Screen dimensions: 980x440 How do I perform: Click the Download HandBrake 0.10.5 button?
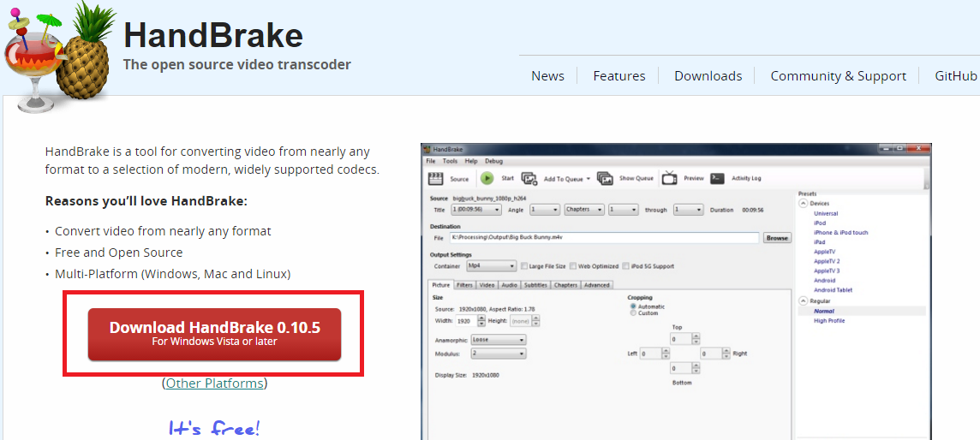pyautogui.click(x=214, y=335)
